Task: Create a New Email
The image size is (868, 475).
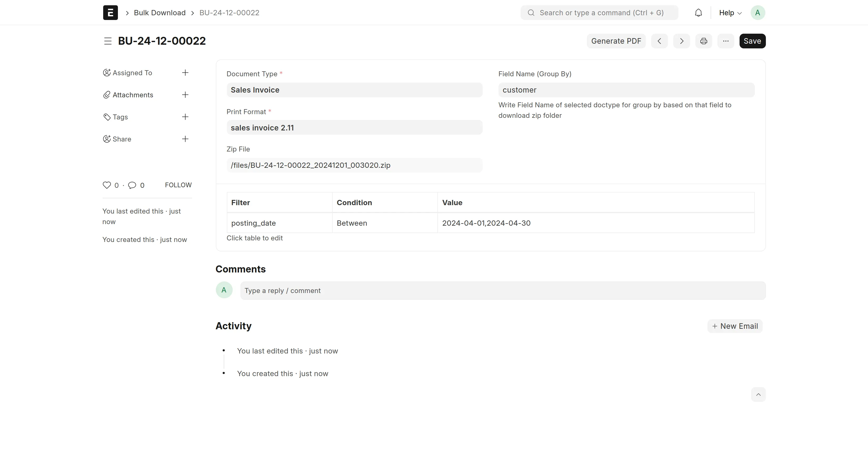Action: 735,326
